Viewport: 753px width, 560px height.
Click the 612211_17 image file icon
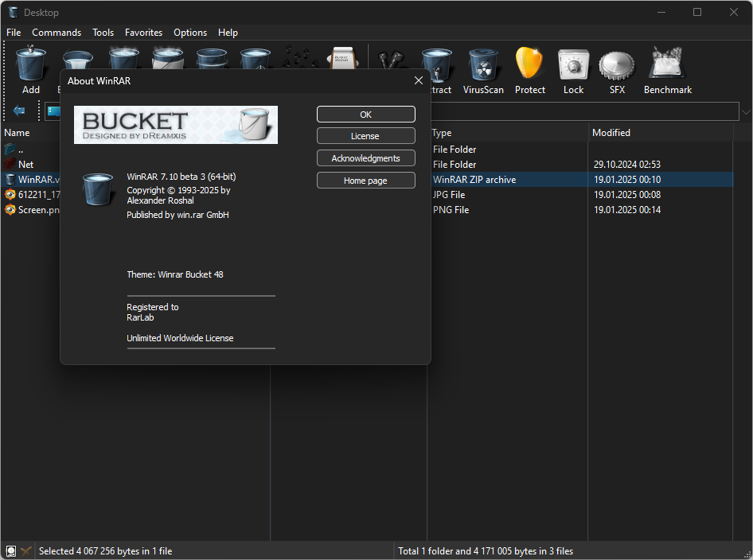[10, 194]
